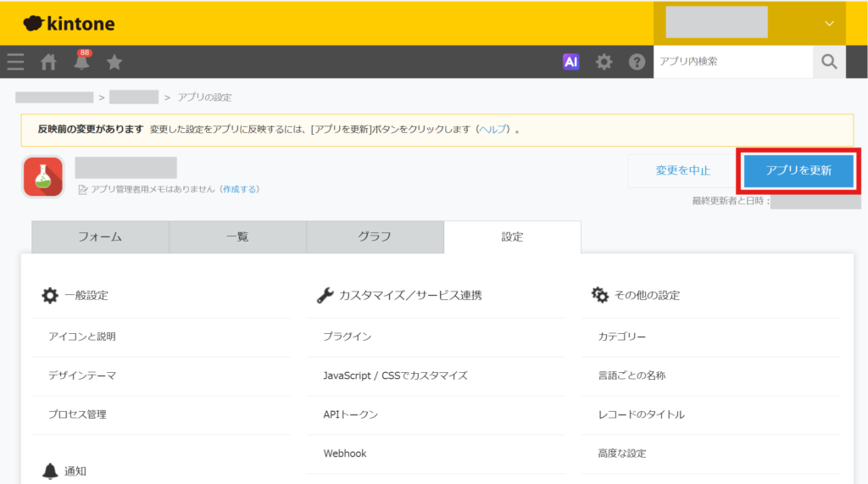The height and width of the screenshot is (484, 868).
Task: Open the help question mark icon
Action: point(637,62)
